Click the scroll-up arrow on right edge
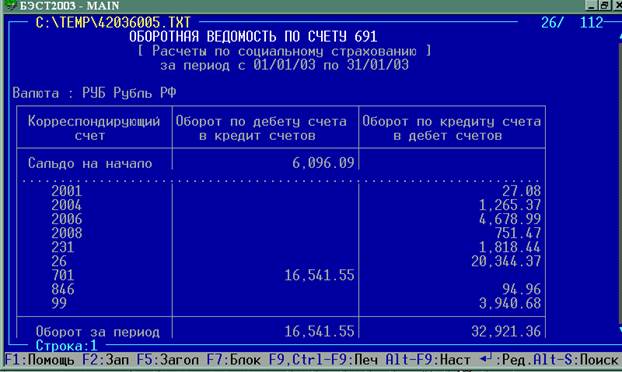622x372 pixels. pyautogui.click(x=620, y=36)
